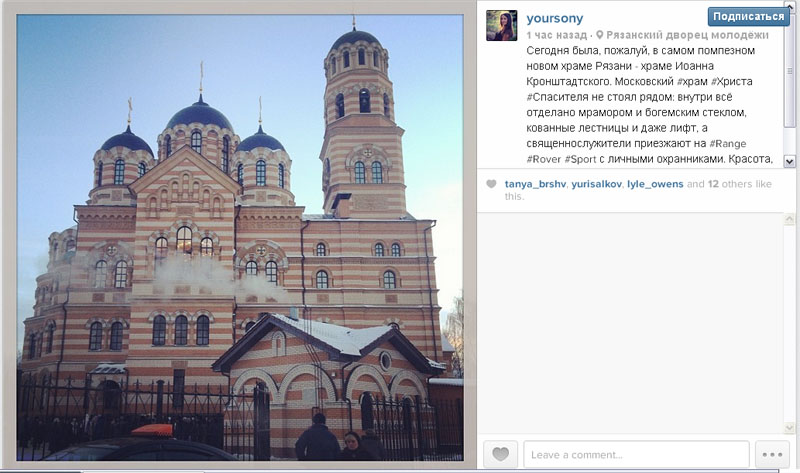Click the comments scrollbar up arrow
The height and width of the screenshot is (473, 800).
pyautogui.click(x=789, y=219)
